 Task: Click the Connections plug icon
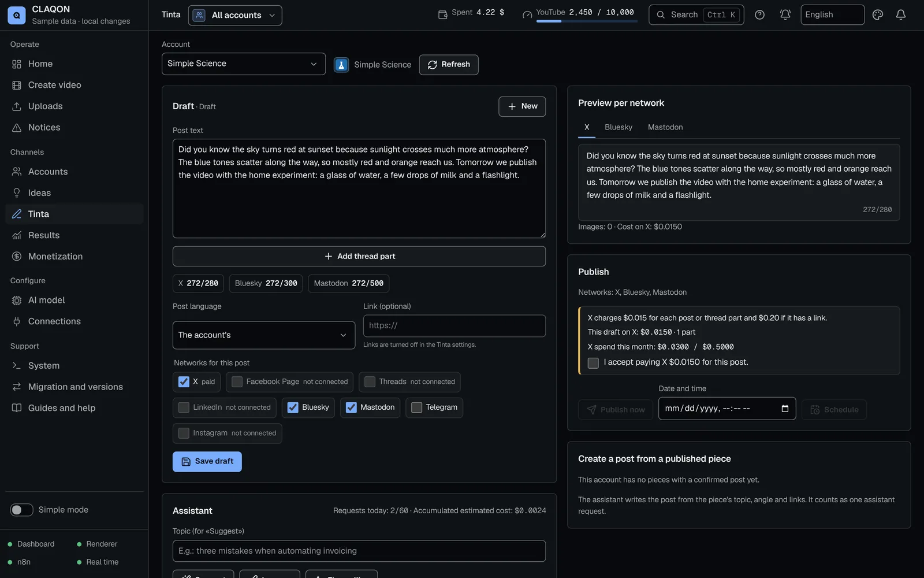coord(17,321)
